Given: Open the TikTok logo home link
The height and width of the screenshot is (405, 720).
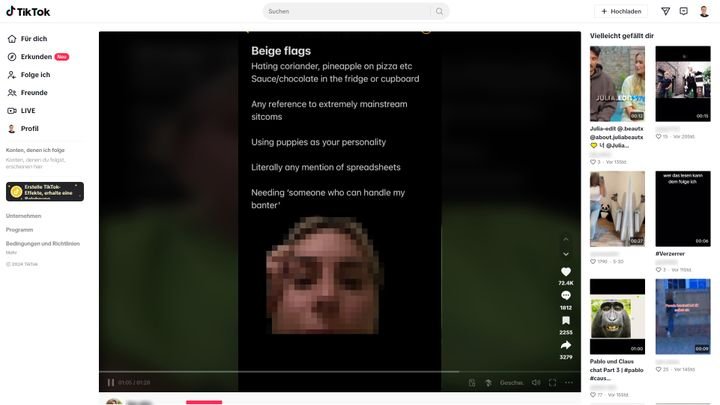Looking at the screenshot, I should point(28,11).
